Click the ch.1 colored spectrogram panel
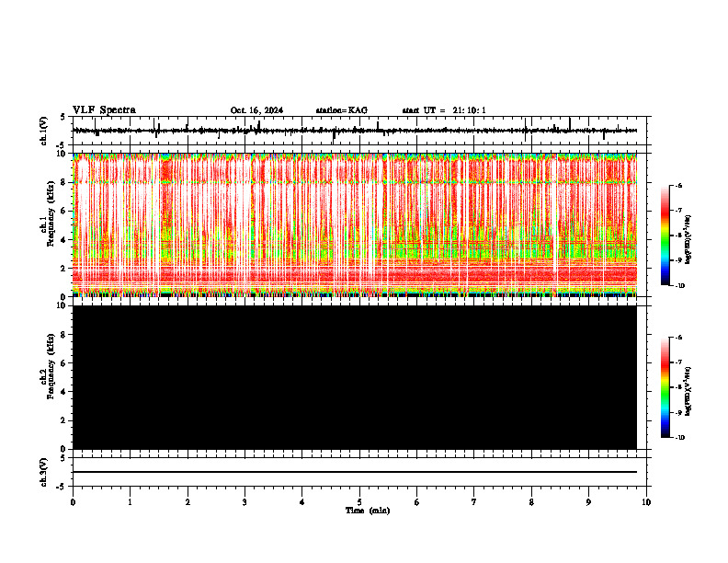This screenshot has height=563, width=728. pyautogui.click(x=355, y=224)
